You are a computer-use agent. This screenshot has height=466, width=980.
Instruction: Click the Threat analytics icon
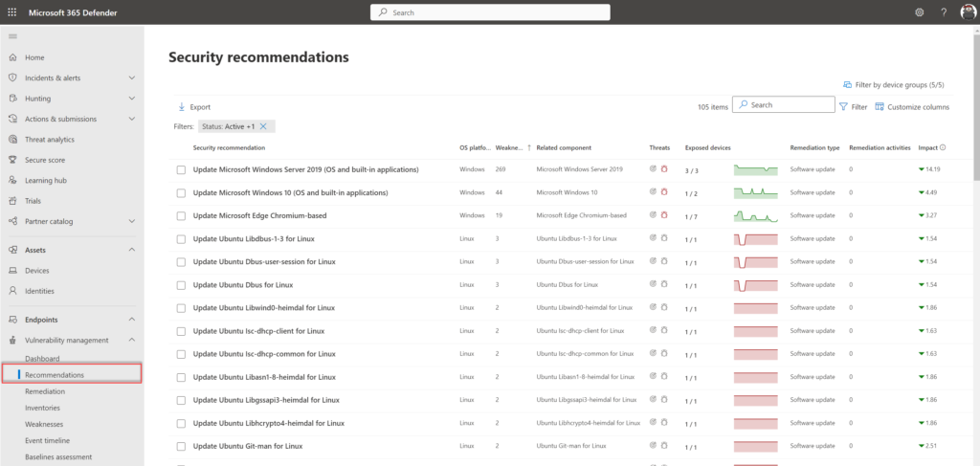pyautogui.click(x=12, y=140)
